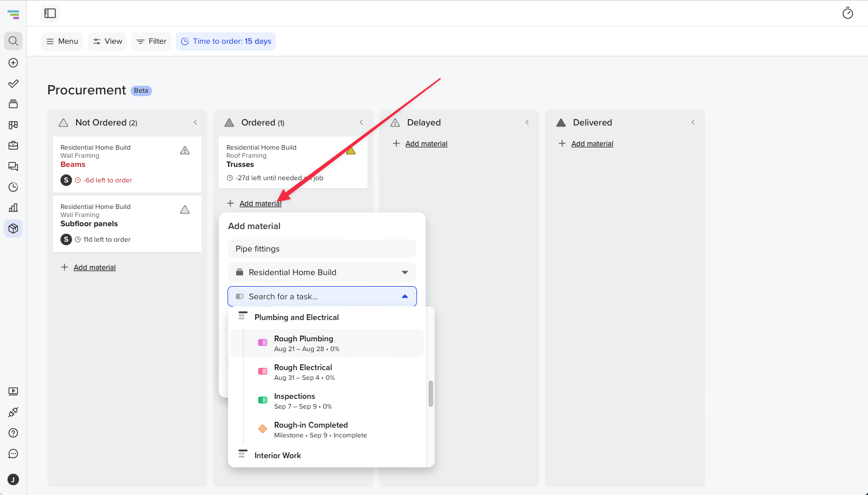Click the Search for a task field

coord(322,296)
